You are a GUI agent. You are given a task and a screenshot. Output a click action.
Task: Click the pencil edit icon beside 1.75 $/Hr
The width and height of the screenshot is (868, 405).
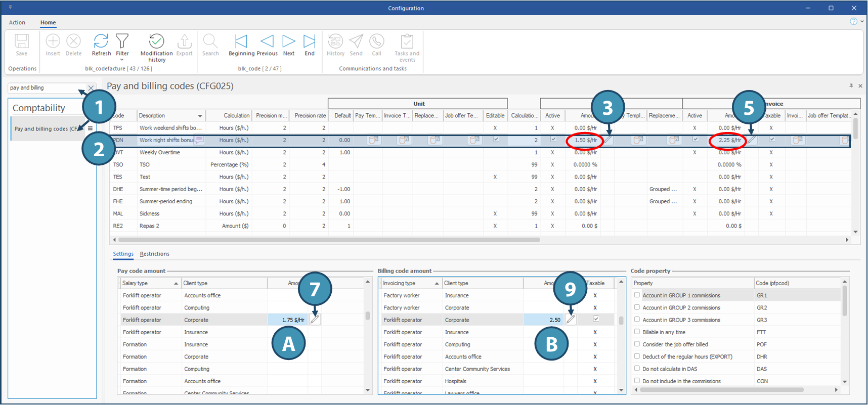(315, 320)
